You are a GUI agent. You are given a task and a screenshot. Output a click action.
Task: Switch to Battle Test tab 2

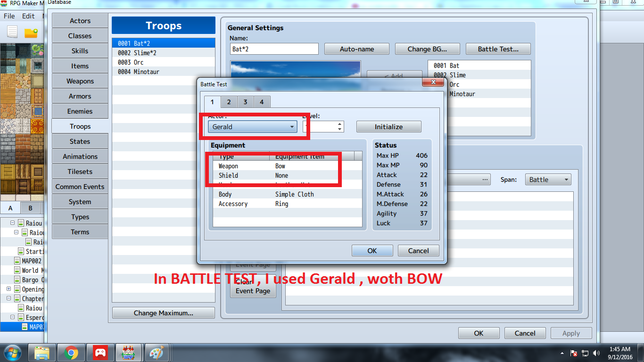click(x=229, y=102)
